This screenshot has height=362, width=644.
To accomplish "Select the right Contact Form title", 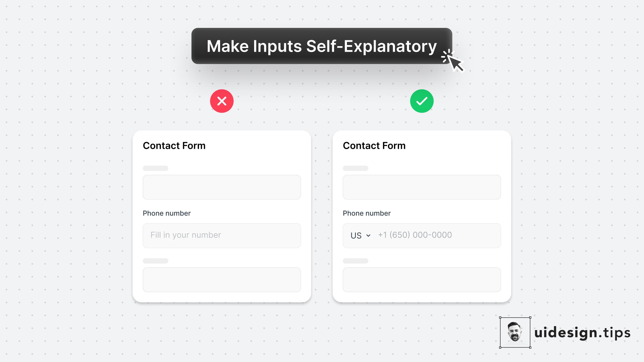I will [374, 145].
